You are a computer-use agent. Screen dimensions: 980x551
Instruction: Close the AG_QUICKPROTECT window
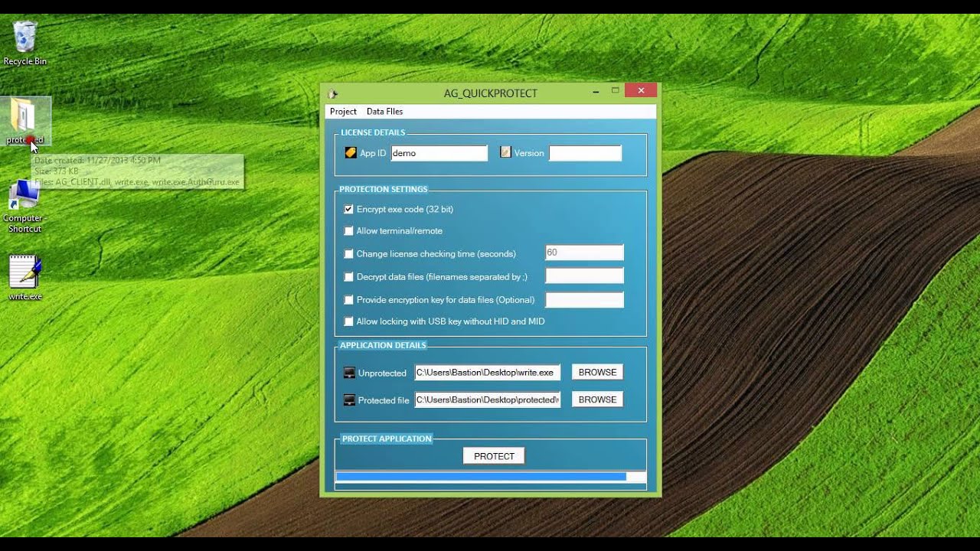click(641, 91)
